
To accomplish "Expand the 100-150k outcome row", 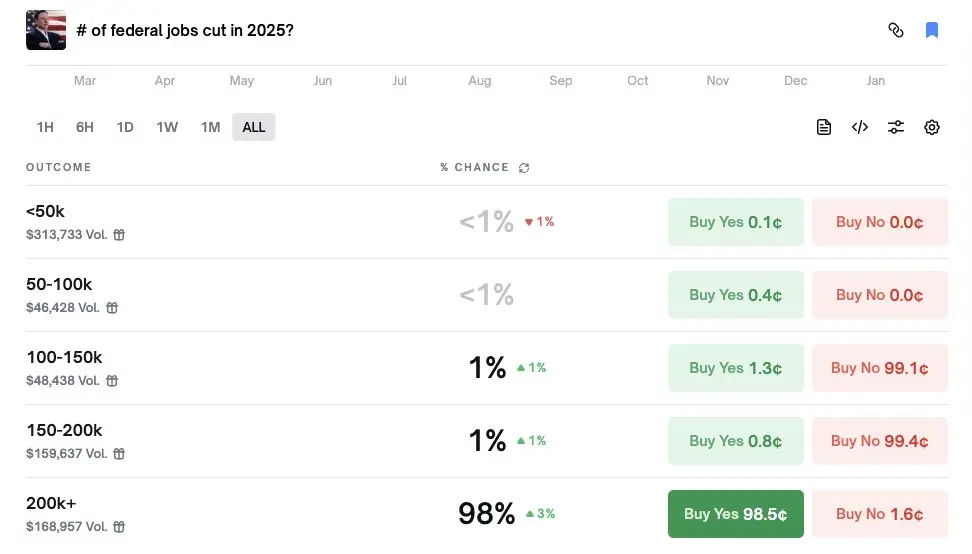I will pos(300,368).
